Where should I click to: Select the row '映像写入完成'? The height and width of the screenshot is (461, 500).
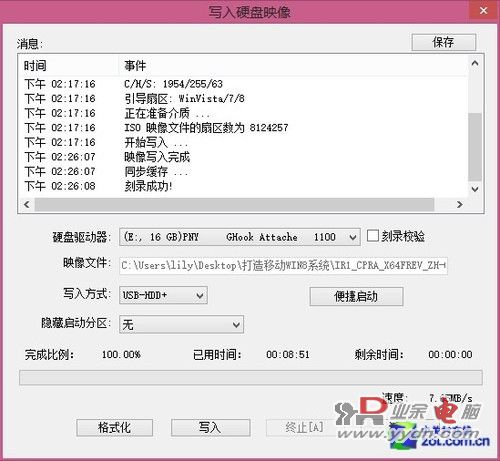tap(243, 157)
